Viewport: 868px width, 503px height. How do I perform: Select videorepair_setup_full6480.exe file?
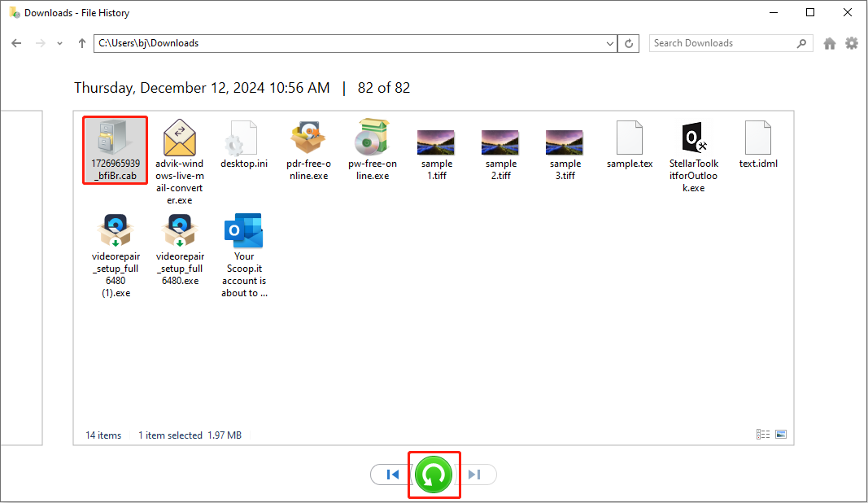tap(180, 249)
